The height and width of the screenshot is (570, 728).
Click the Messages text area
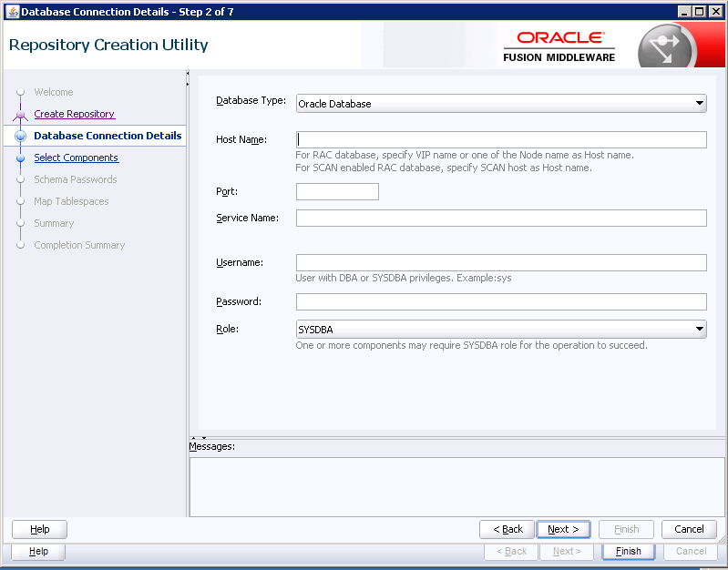[x=456, y=487]
